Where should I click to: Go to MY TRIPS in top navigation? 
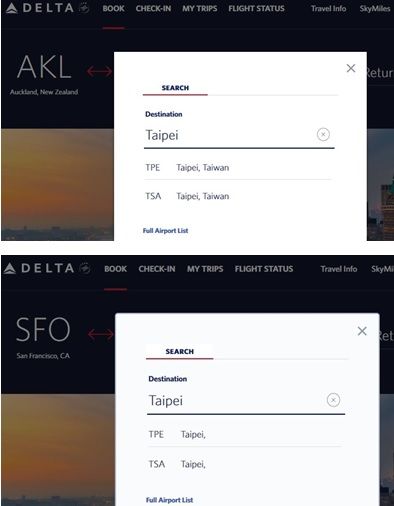200,9
